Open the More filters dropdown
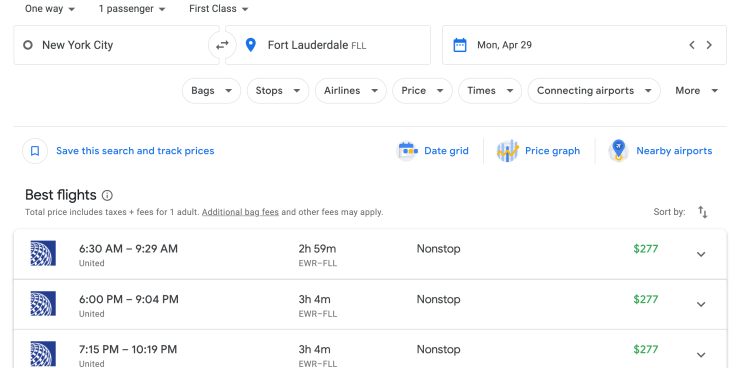The height and width of the screenshot is (368, 750). pyautogui.click(x=696, y=91)
